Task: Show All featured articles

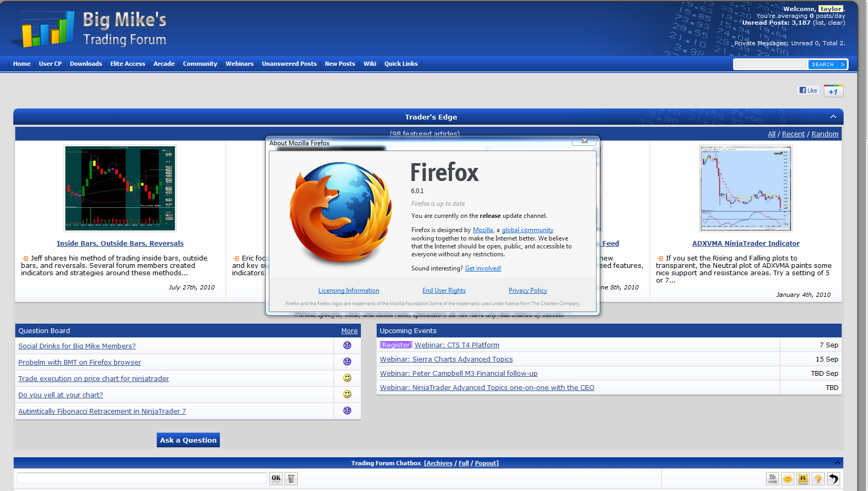Action: [x=772, y=134]
